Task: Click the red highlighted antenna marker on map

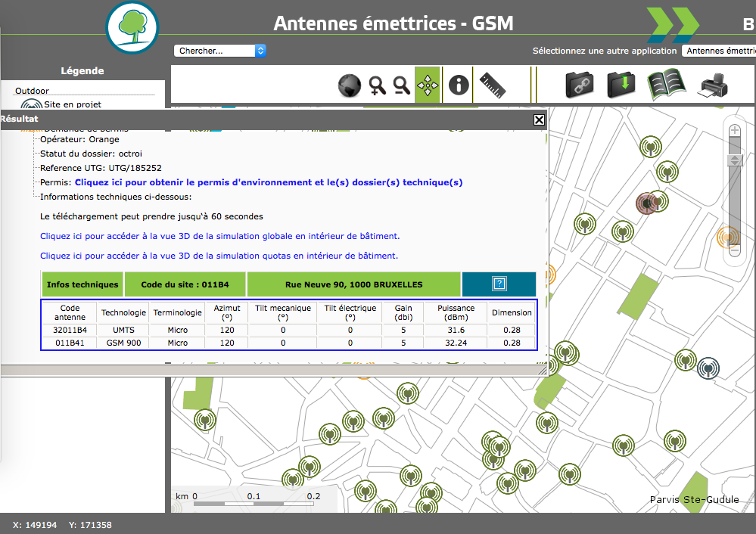Action: tap(646, 203)
